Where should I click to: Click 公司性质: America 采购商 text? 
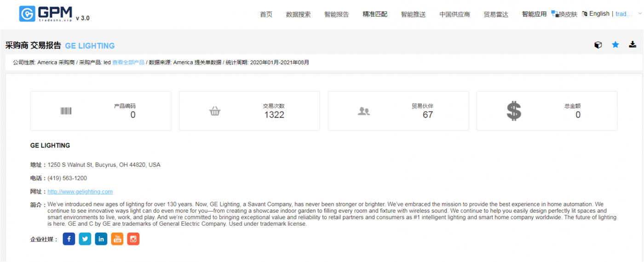pos(44,63)
